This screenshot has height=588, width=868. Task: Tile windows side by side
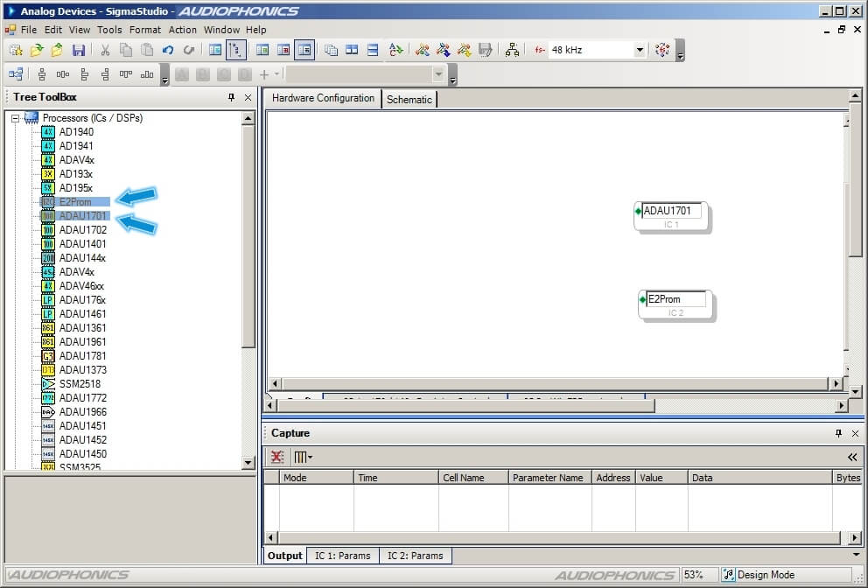(x=352, y=51)
